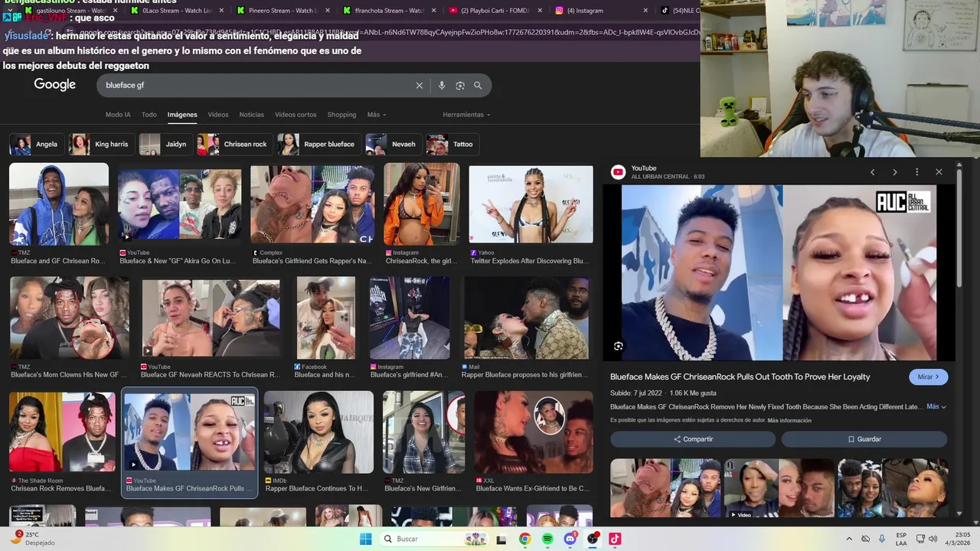
Task: Select the Imágenes tab
Action: click(x=182, y=115)
